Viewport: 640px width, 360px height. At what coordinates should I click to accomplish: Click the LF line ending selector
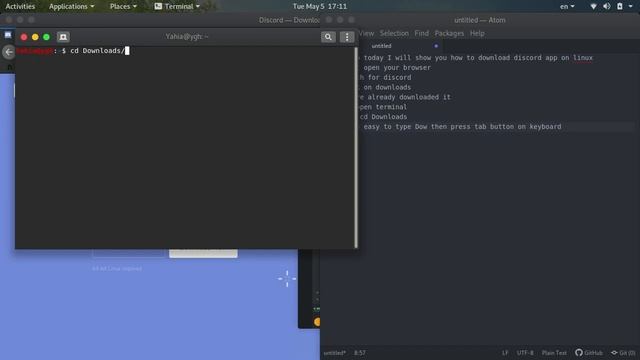point(505,353)
